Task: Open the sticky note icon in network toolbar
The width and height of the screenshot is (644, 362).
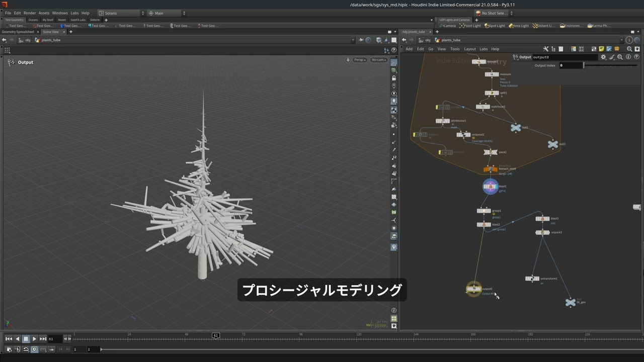Action: (601, 49)
